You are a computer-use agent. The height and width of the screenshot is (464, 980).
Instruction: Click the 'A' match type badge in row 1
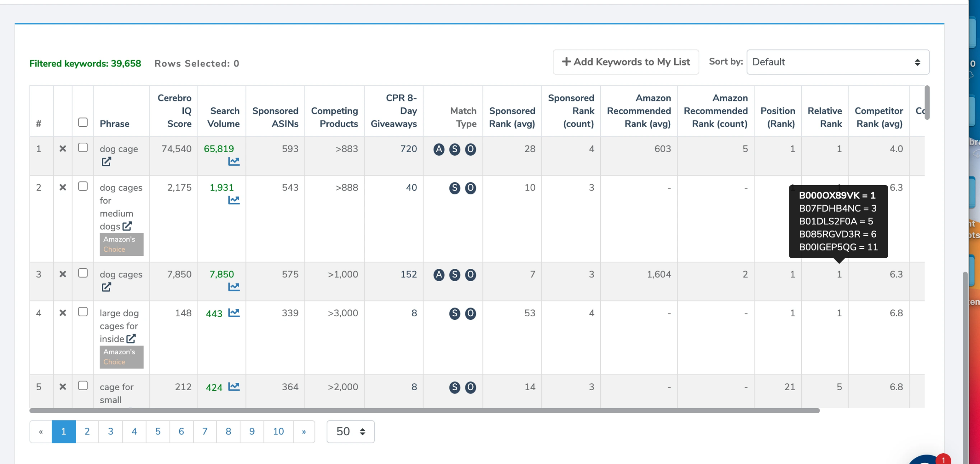tap(439, 149)
